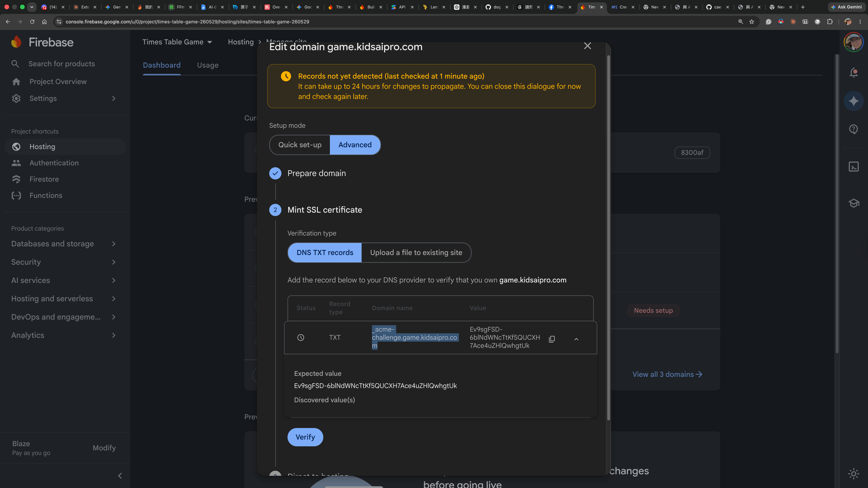Click the Expected value string
The height and width of the screenshot is (488, 868).
(375, 386)
